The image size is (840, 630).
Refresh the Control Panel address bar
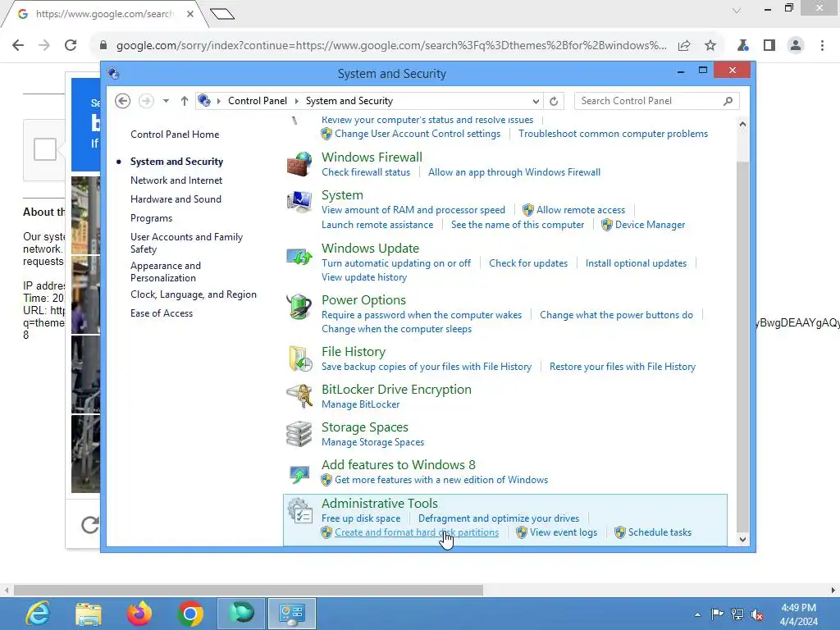(x=554, y=101)
